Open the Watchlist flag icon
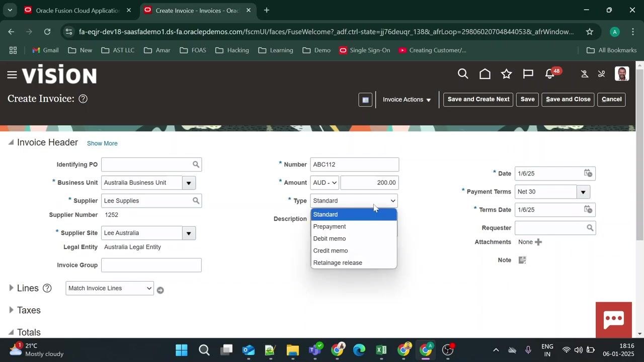This screenshot has height=362, width=644. point(528,74)
